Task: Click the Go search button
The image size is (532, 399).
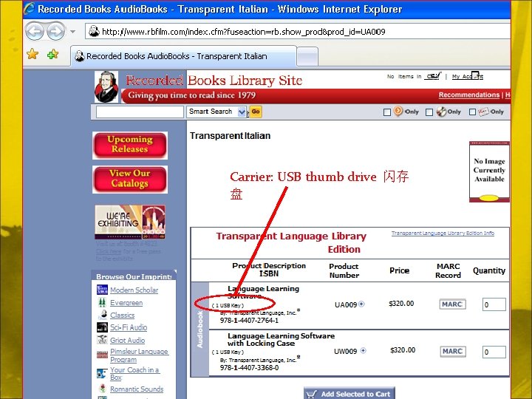Action: click(256, 112)
